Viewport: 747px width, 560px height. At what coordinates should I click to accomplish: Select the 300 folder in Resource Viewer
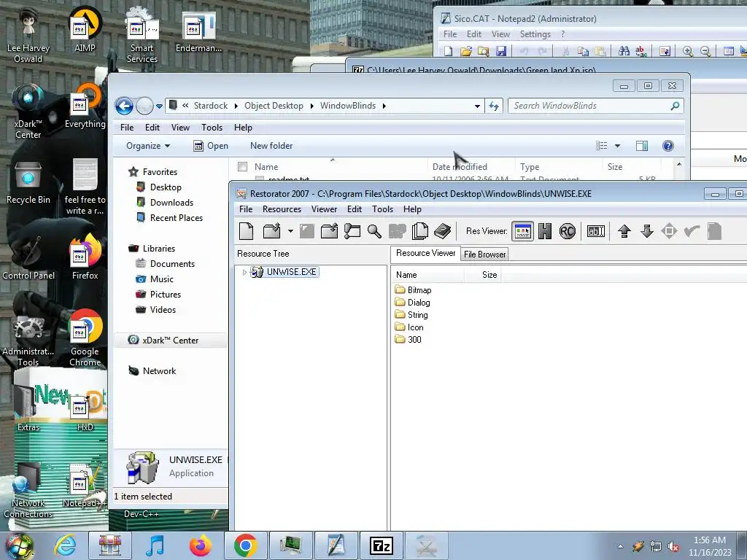click(408, 340)
